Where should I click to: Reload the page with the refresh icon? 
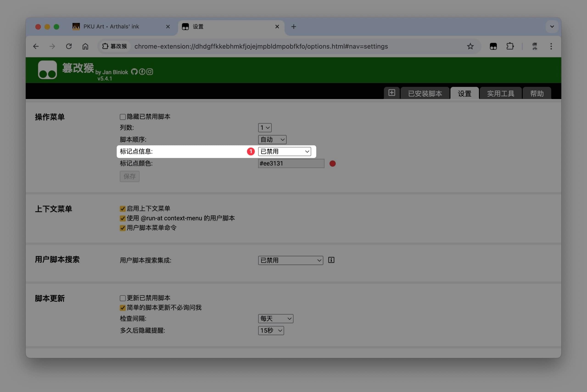click(x=69, y=46)
